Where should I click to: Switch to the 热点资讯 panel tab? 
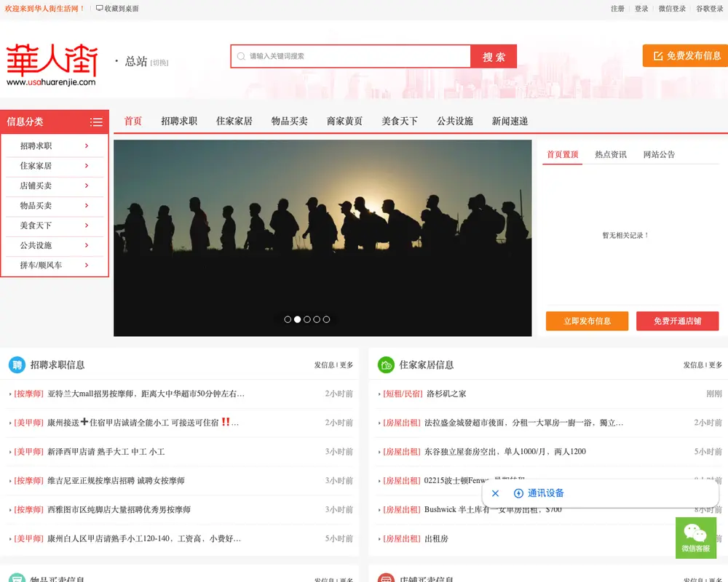pos(611,154)
